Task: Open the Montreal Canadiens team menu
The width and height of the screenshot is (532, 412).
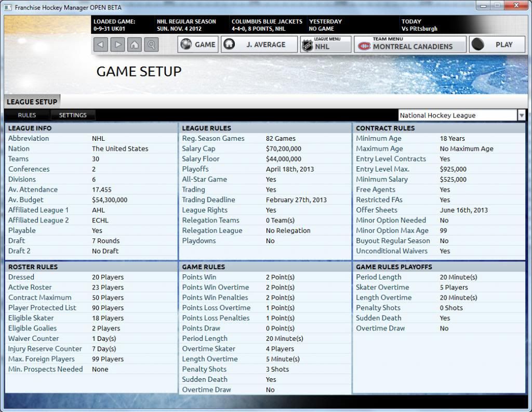Action: coord(410,45)
